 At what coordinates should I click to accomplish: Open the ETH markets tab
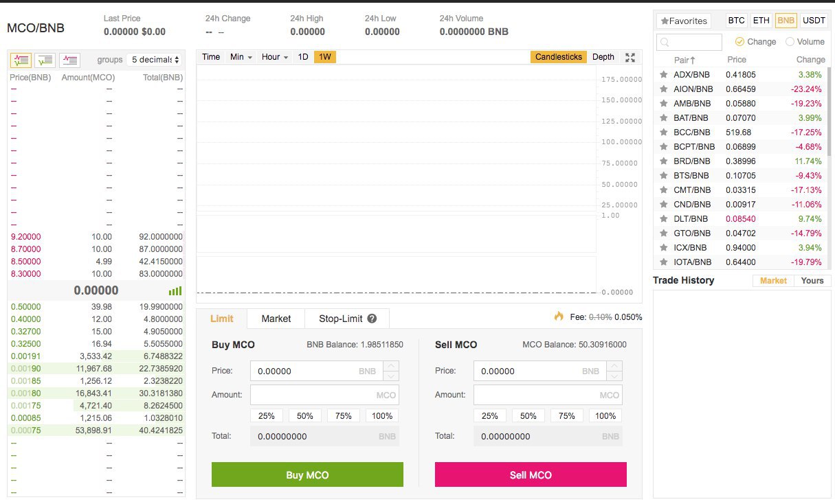pyautogui.click(x=761, y=21)
